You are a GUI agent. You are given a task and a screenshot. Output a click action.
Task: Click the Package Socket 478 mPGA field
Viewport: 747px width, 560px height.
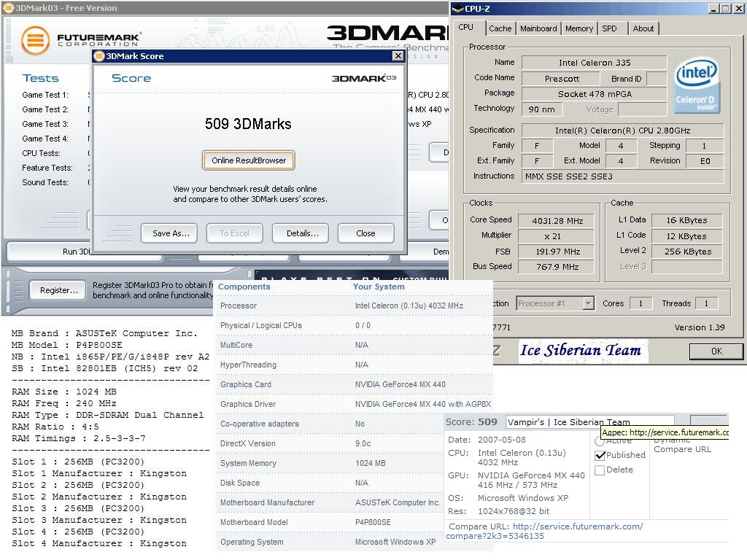coord(594,94)
